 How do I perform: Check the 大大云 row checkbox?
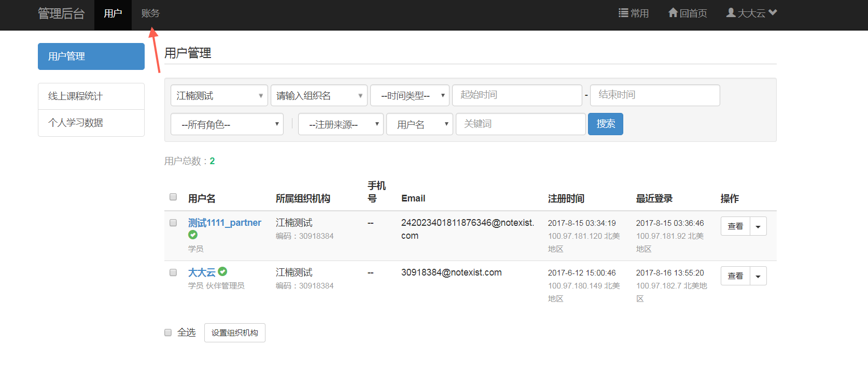pos(173,272)
